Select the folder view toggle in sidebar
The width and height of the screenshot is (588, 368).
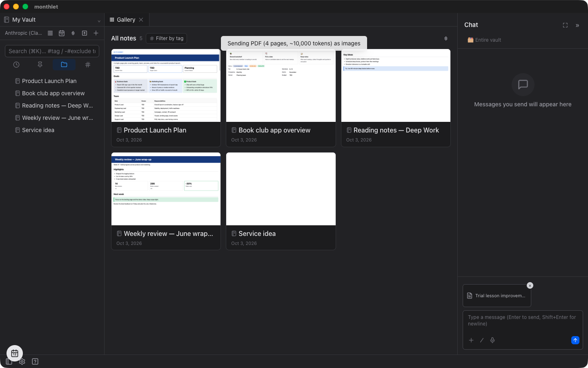[64, 65]
